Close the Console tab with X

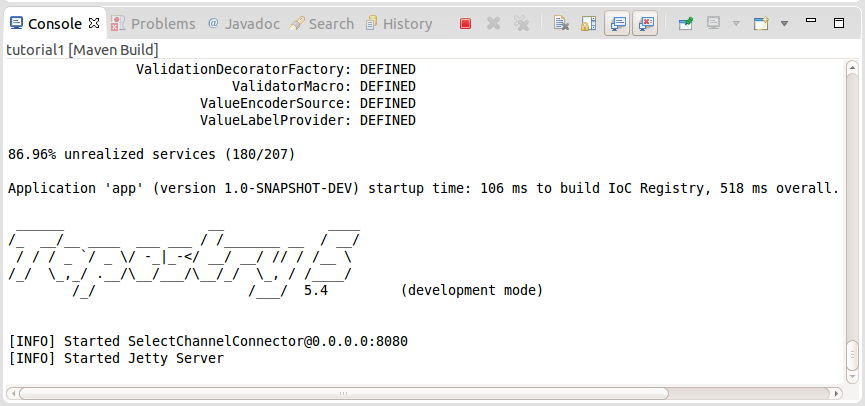94,23
